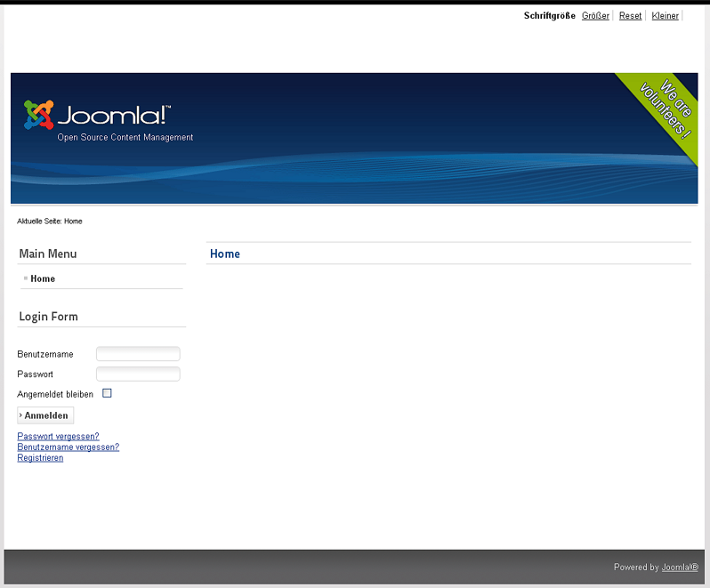This screenshot has width=710, height=588.
Task: Open the Benutzername vergessen? link
Action: click(x=68, y=447)
